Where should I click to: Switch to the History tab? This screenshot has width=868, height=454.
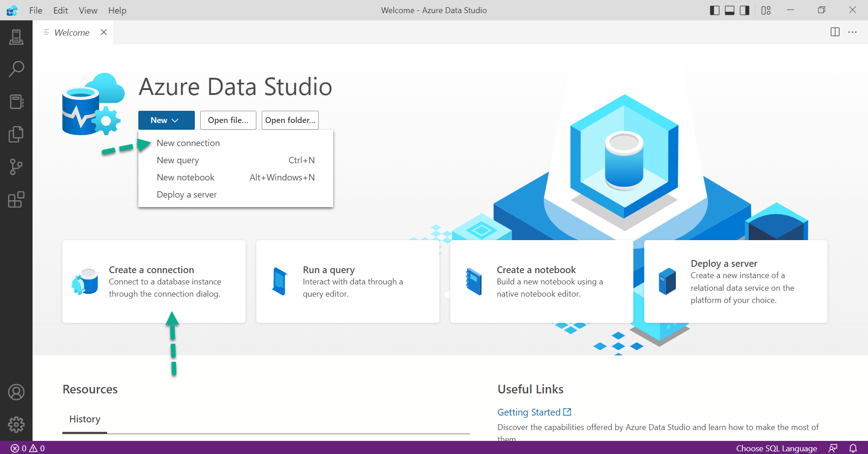click(85, 419)
